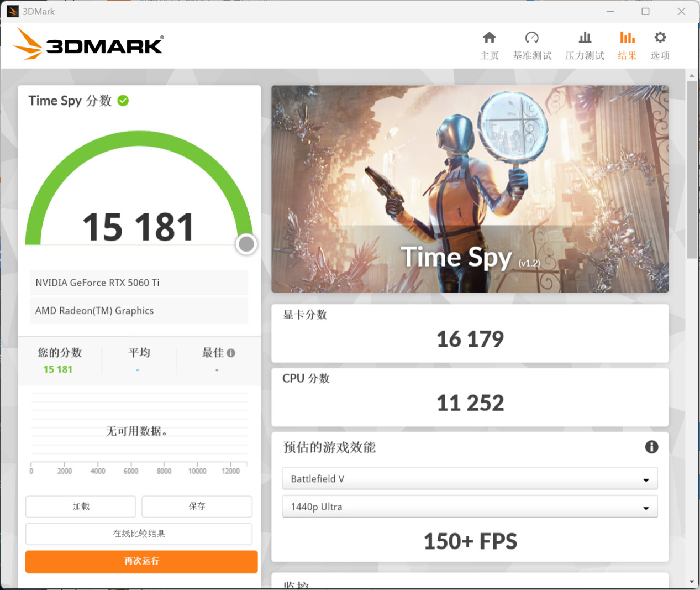The width and height of the screenshot is (700, 590).
Task: Click 在线比较结果 compare online button
Action: click(x=139, y=534)
